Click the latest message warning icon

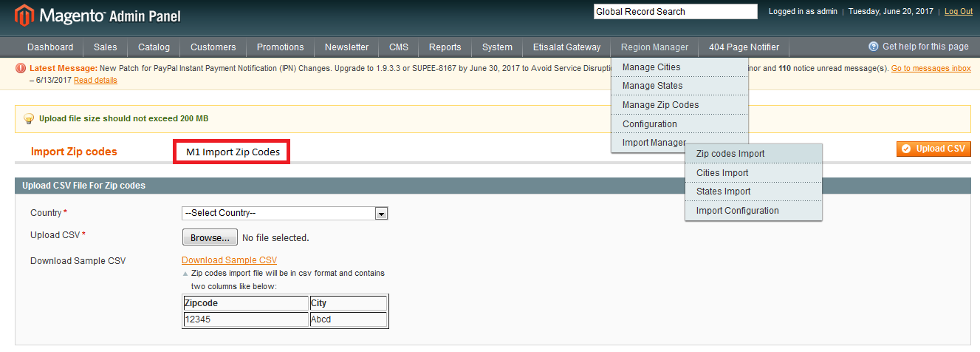coord(21,68)
